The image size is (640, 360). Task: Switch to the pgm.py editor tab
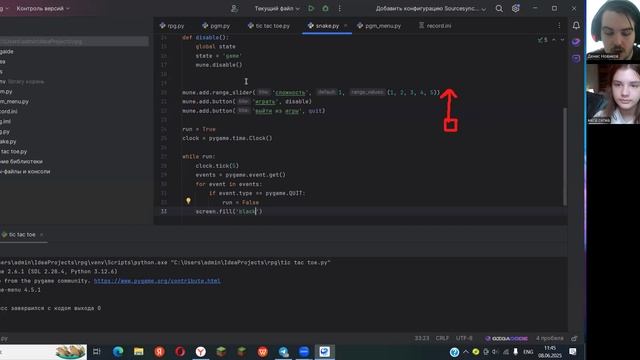(x=216, y=25)
